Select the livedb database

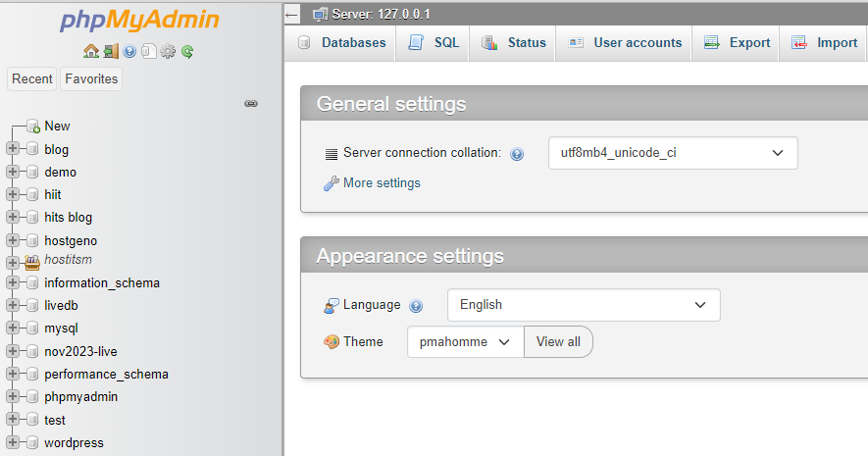pos(61,306)
